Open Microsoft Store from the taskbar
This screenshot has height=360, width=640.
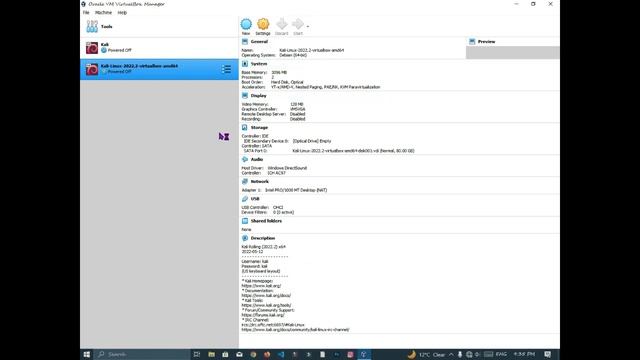click(x=225, y=354)
